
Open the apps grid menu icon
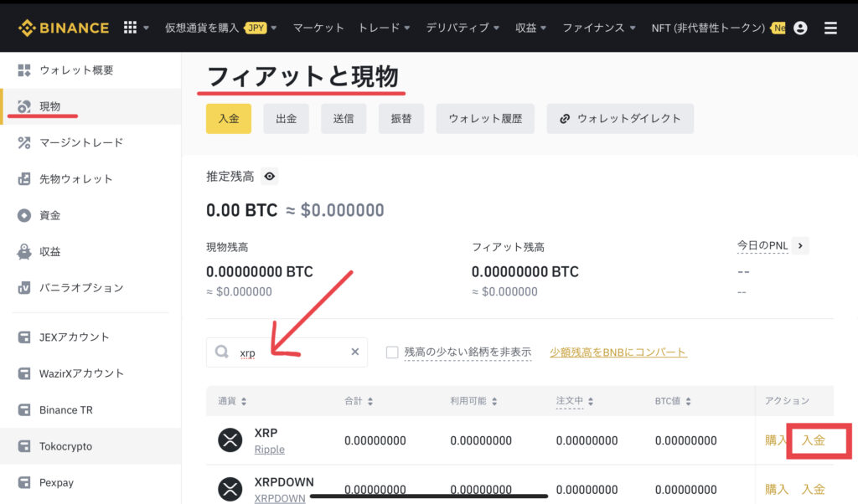pos(130,28)
